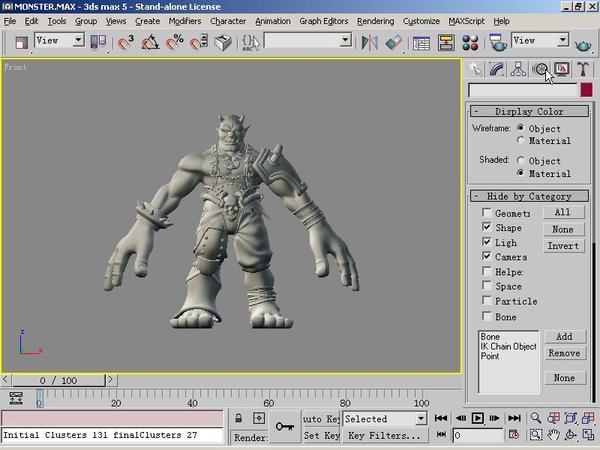Image resolution: width=600 pixels, height=450 pixels.
Task: Click the Mirror Selected Objects tool
Action: pyautogui.click(x=371, y=42)
